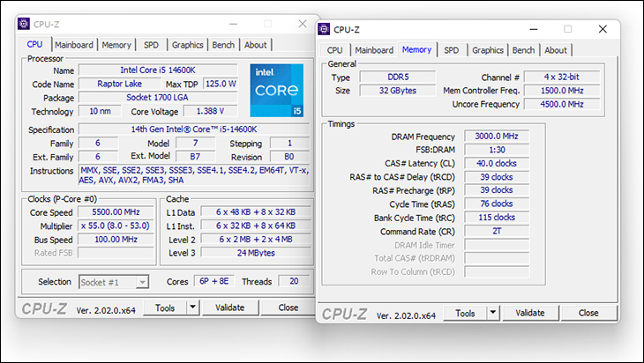Open Bench tab in left CPU-Z window
The width and height of the screenshot is (644, 363).
click(223, 45)
